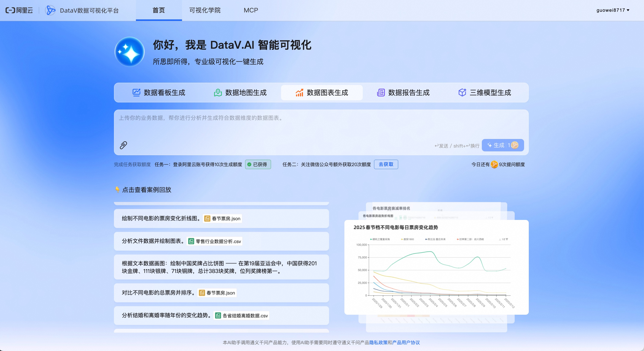Click the 点击查看案例回放 heading
This screenshot has width=644, height=351.
tap(147, 190)
